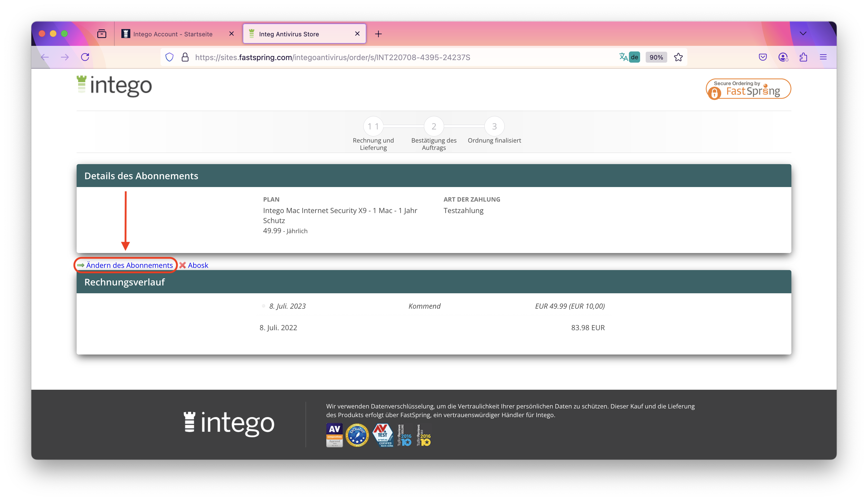
Task: Expand the list all tabs chevron
Action: click(x=803, y=33)
